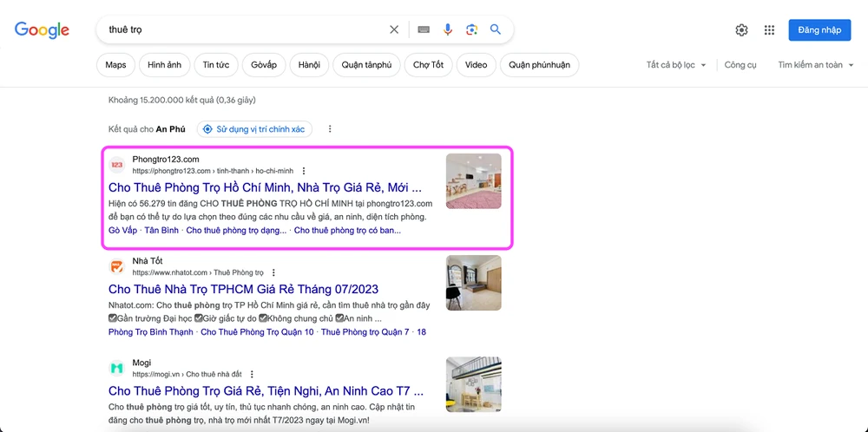
Task: Select the Gòvấp filter chip
Action: [x=264, y=65]
